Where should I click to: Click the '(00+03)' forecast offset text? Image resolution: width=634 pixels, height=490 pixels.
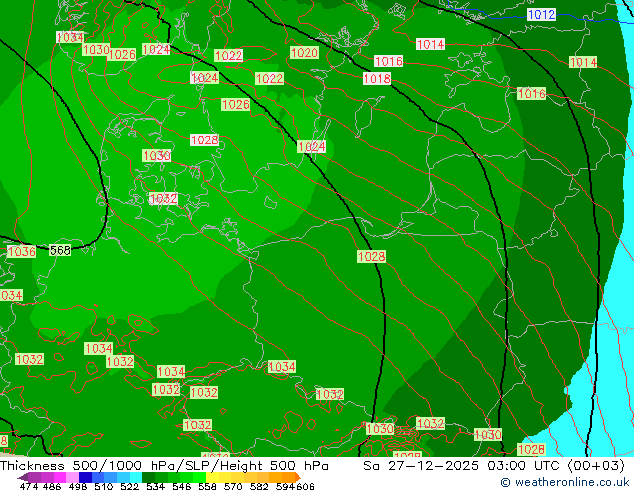(x=596, y=466)
